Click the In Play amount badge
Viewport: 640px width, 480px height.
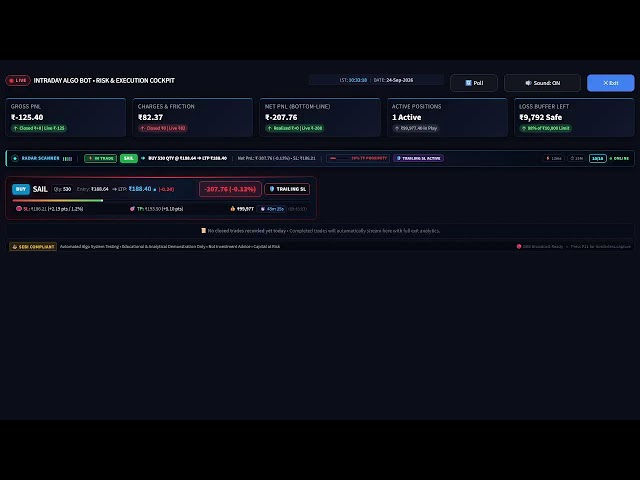(416, 128)
